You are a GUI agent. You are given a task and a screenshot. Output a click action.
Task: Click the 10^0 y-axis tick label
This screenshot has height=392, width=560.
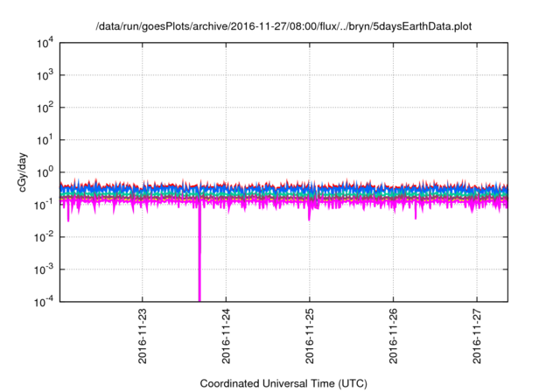(x=45, y=172)
